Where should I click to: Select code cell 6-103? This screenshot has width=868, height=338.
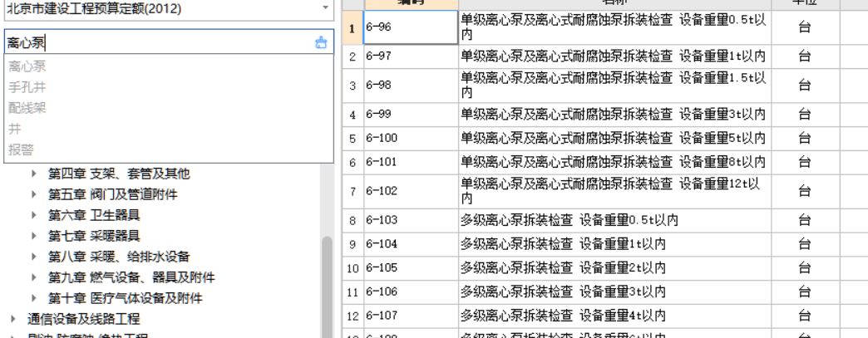(411, 220)
